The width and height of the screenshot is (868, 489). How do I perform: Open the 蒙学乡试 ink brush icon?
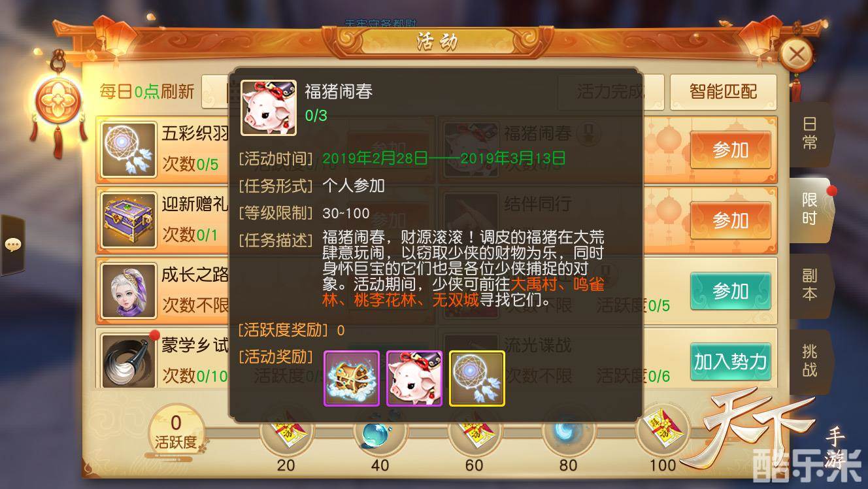coord(129,361)
